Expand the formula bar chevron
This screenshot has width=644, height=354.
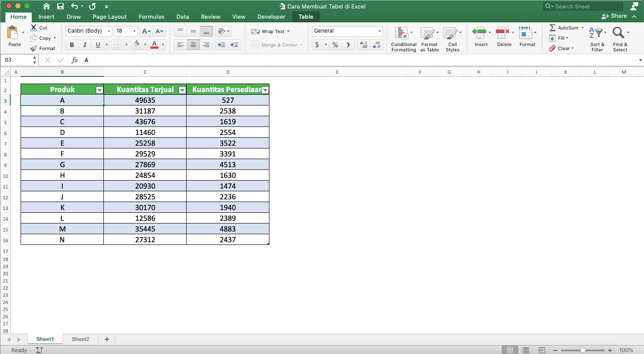[640, 60]
